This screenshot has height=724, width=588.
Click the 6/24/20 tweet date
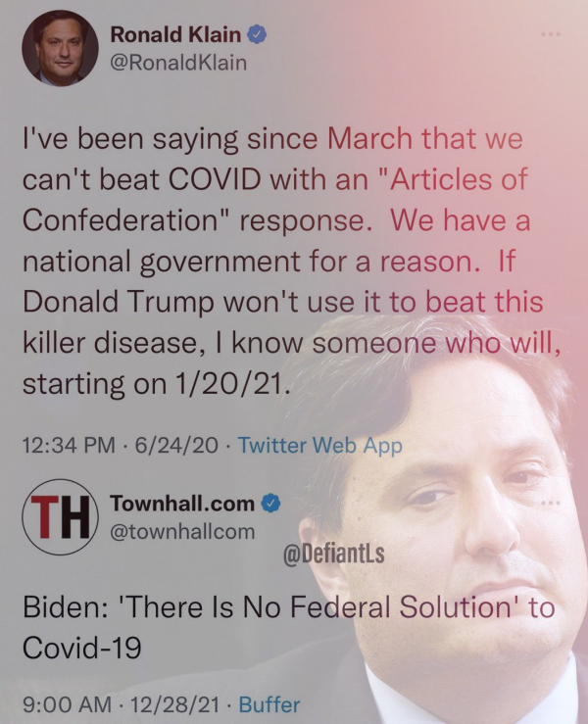point(176,445)
